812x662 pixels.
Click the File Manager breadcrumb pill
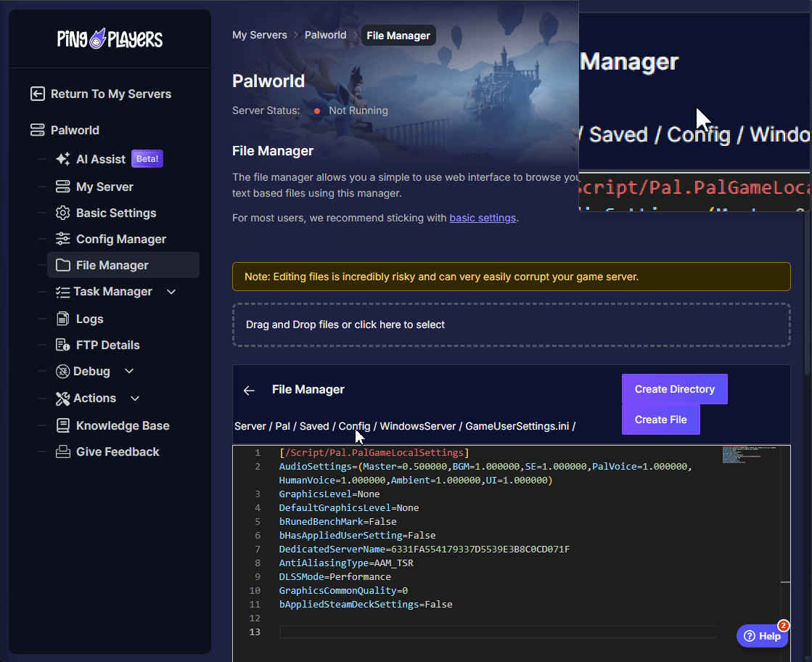[x=398, y=36]
